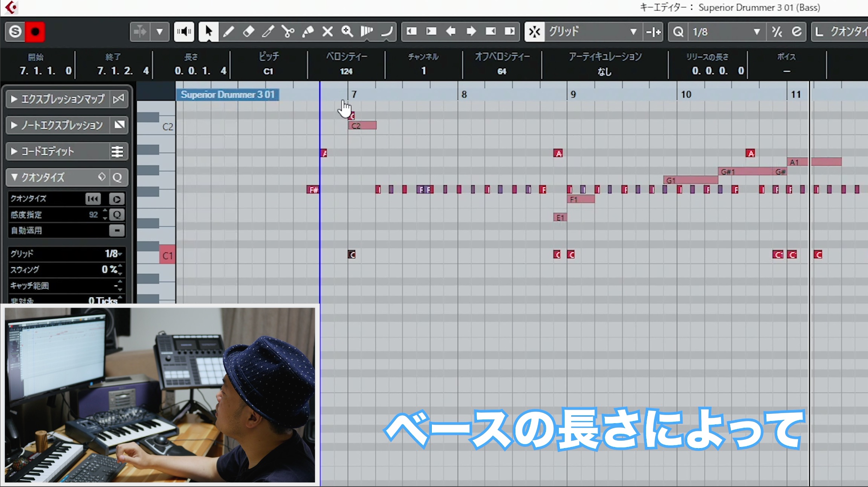Toggle Soft Quantize percent icon
Image resolution: width=868 pixels, height=487 pixels.
777,32
